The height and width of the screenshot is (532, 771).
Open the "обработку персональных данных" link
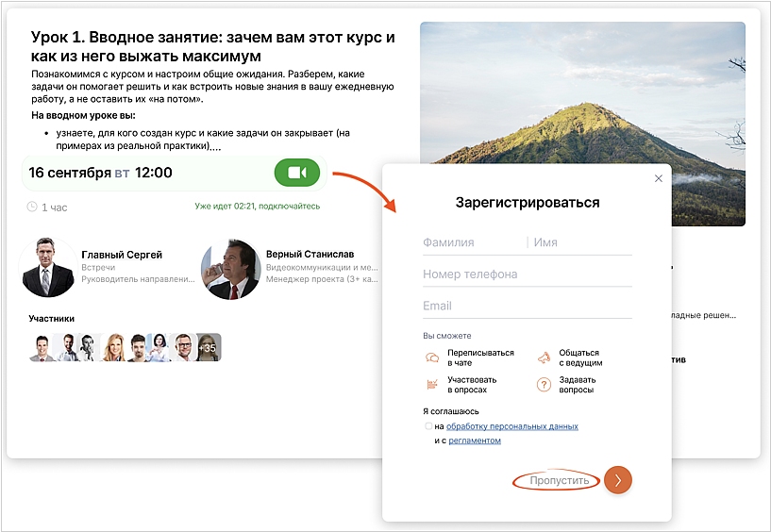pos(511,426)
